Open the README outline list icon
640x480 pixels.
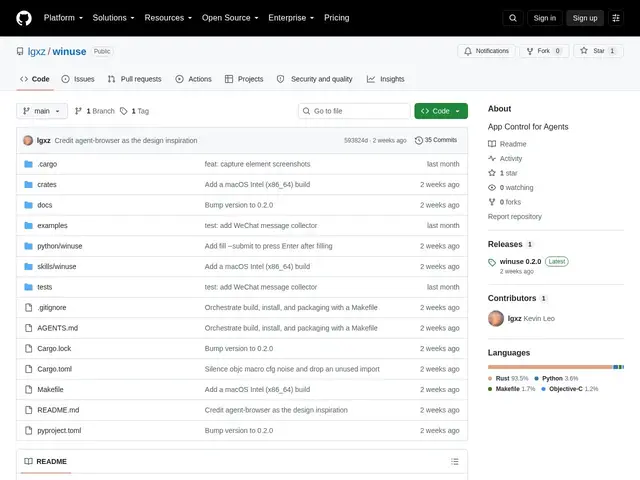tap(455, 462)
